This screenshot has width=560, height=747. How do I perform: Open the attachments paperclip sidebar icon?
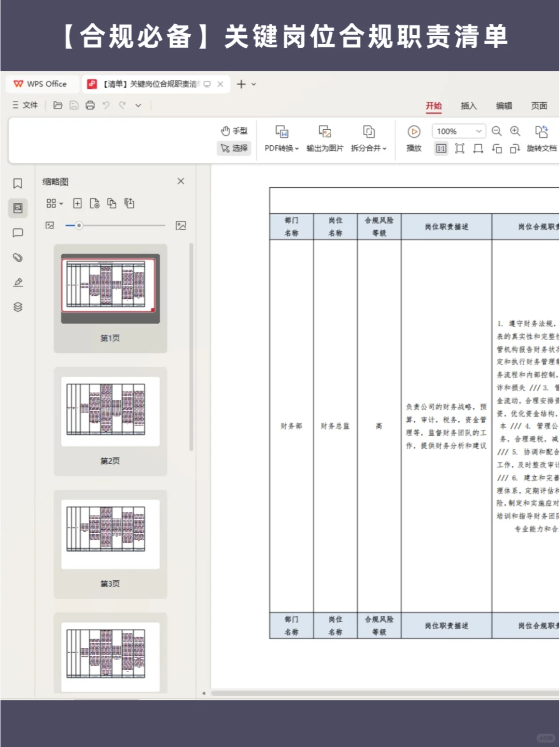18,258
